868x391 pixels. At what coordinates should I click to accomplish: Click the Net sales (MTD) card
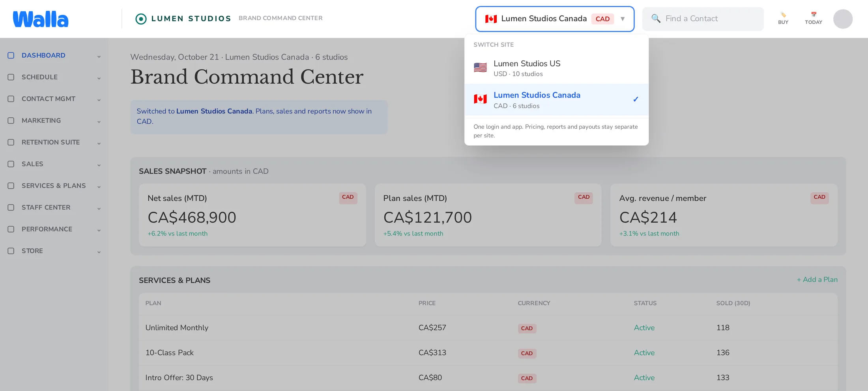click(x=253, y=215)
